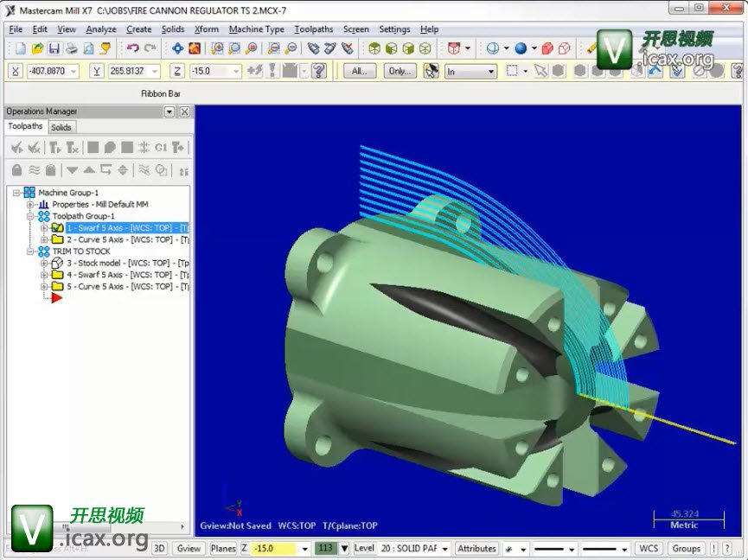The image size is (748, 560).
Task: Switch to the Solids tab
Action: tap(61, 127)
